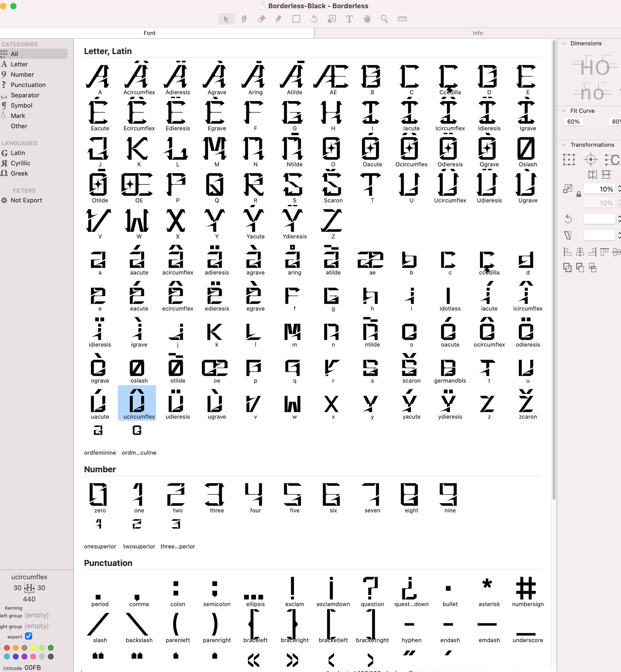
Task: Select the Pen draw tool
Action: coord(244,19)
